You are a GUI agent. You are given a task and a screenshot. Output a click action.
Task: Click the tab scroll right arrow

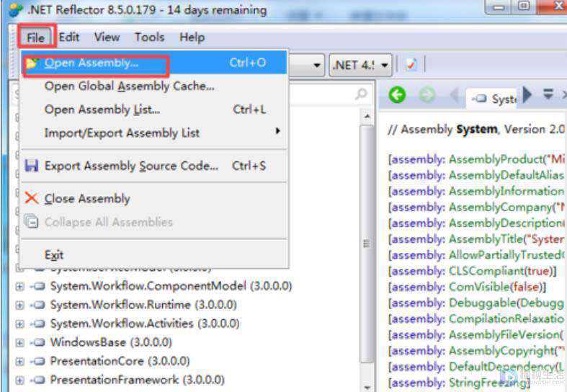click(527, 94)
